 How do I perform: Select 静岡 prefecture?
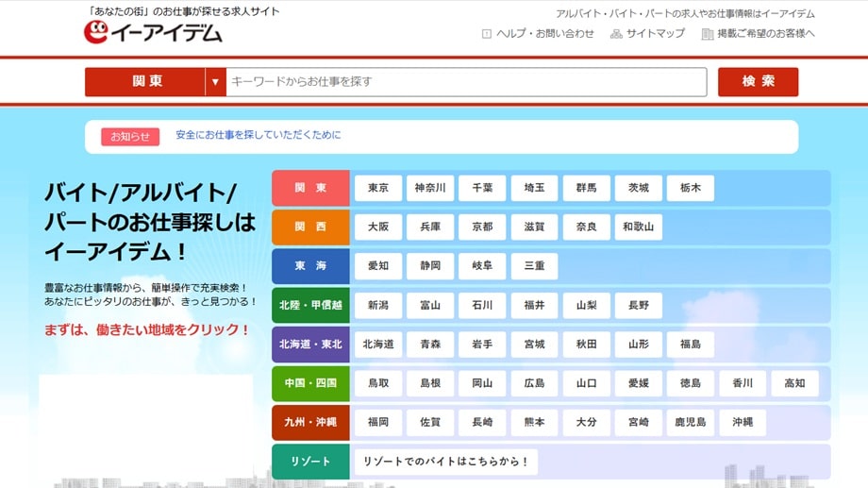pyautogui.click(x=430, y=266)
